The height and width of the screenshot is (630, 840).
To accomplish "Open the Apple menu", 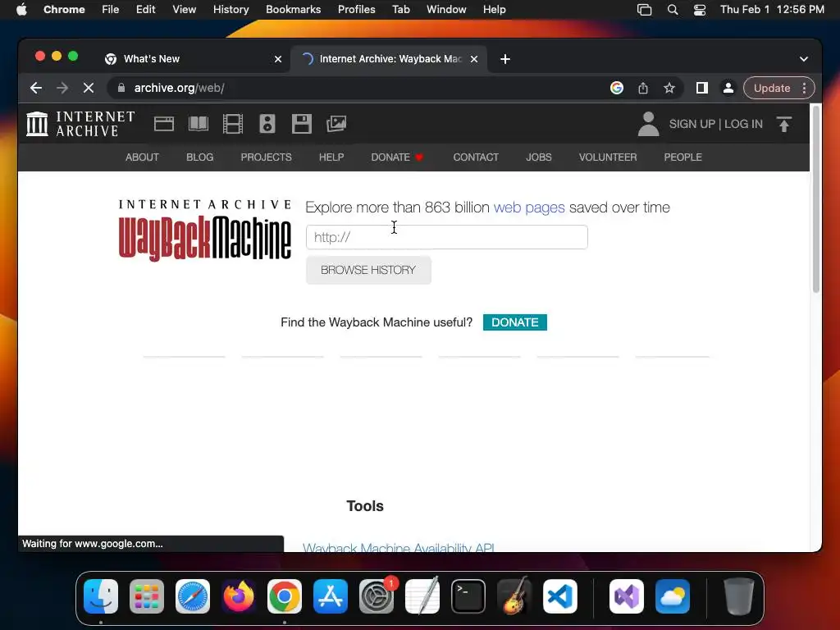I will 21,9.
